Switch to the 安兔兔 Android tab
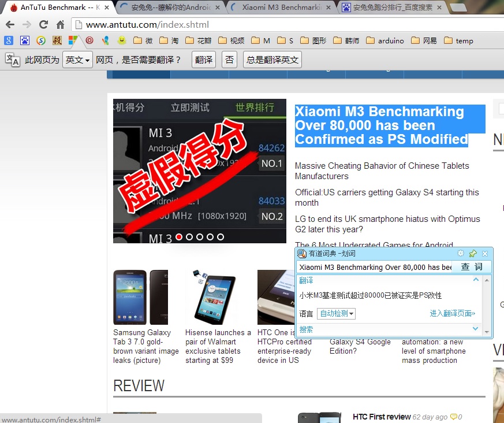This screenshot has height=423, width=504. [171, 8]
